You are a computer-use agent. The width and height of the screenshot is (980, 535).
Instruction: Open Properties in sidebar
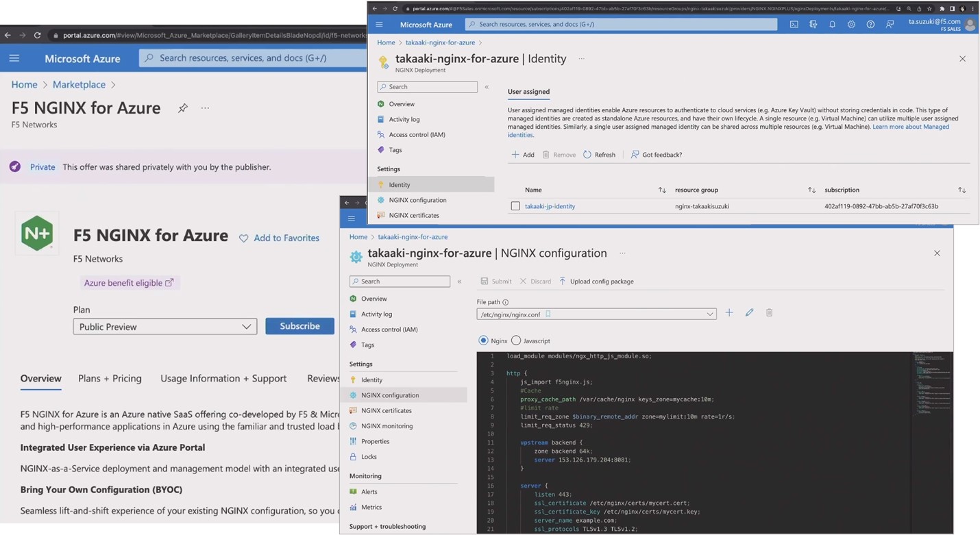click(375, 442)
